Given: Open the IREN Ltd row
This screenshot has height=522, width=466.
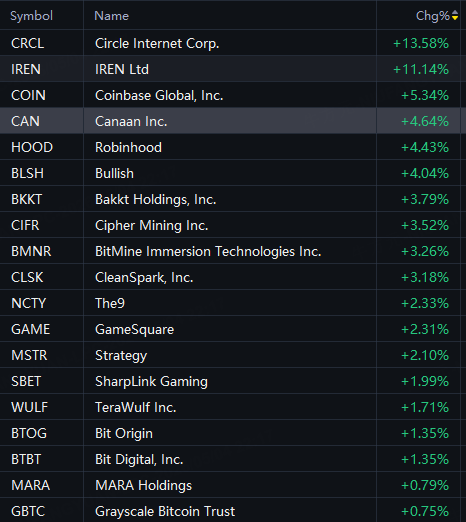Looking at the screenshot, I should tap(230, 69).
